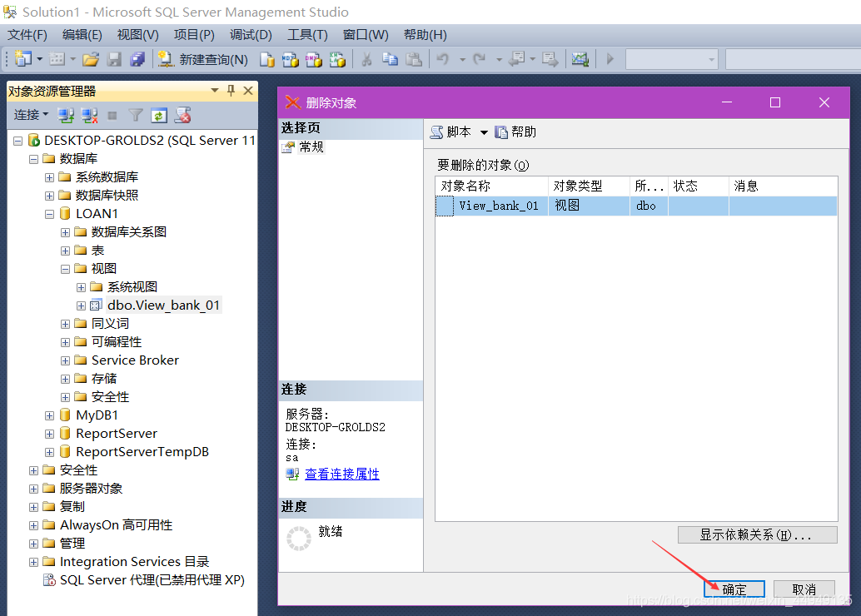
Task: Click the Paste clipboard icon
Action: pyautogui.click(x=414, y=59)
